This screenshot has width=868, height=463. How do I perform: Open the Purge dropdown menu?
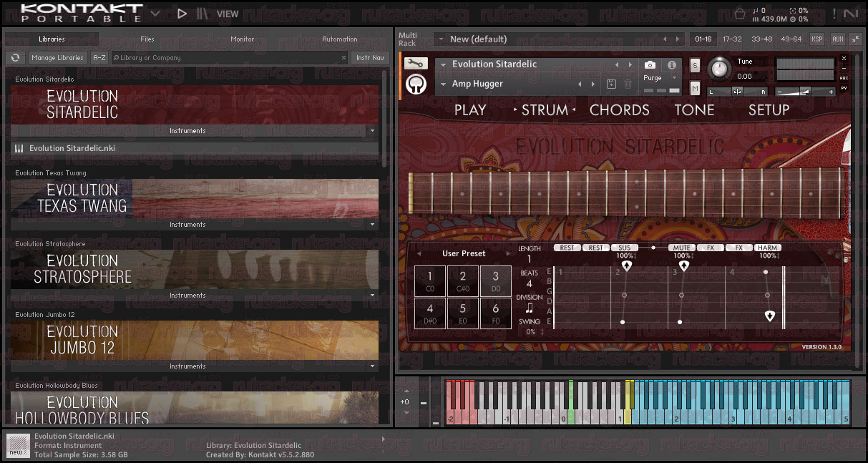[x=658, y=78]
